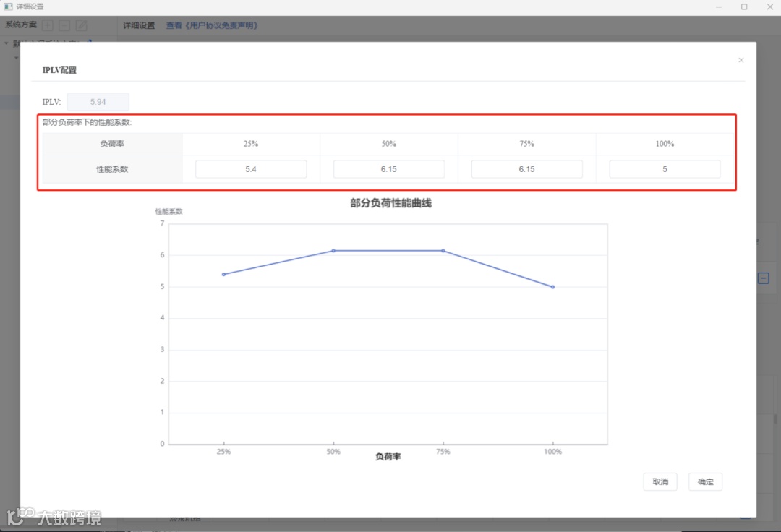Click the 100% column header
The image size is (781, 532).
tap(665, 144)
